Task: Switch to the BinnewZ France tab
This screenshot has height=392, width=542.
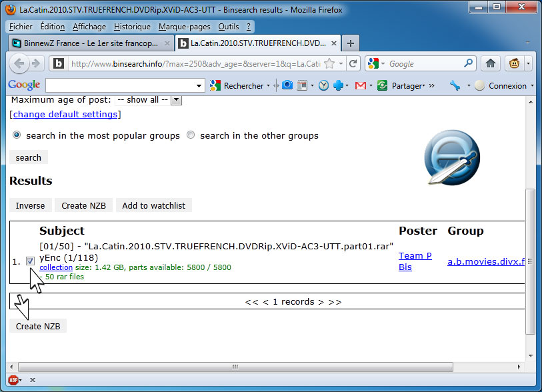Action: tap(91, 43)
